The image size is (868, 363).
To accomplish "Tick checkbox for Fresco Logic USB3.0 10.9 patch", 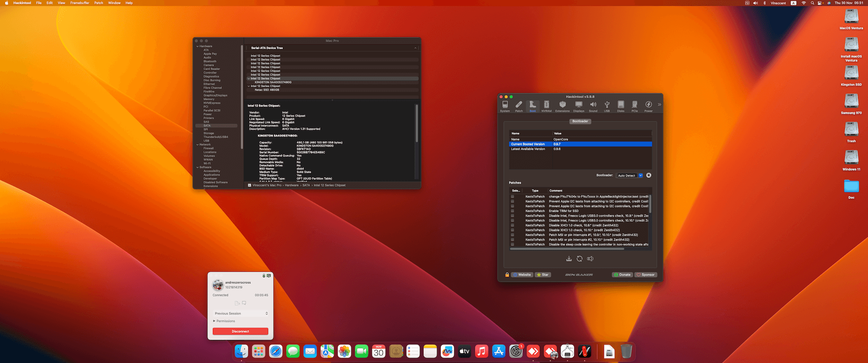I will [512, 216].
